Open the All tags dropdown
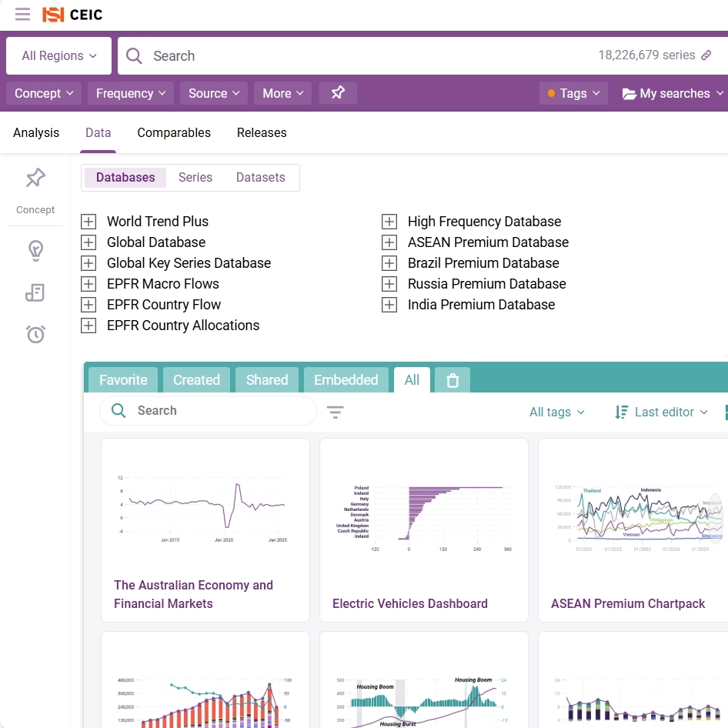 [556, 412]
